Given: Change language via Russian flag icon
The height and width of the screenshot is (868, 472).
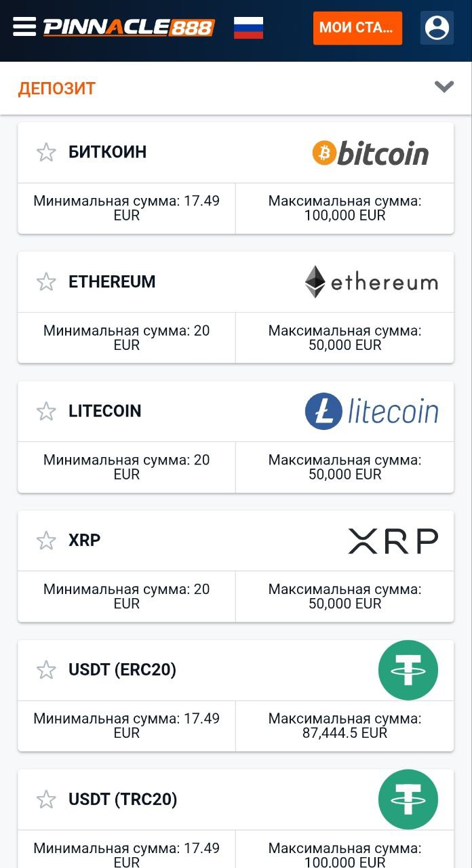Looking at the screenshot, I should [x=248, y=28].
